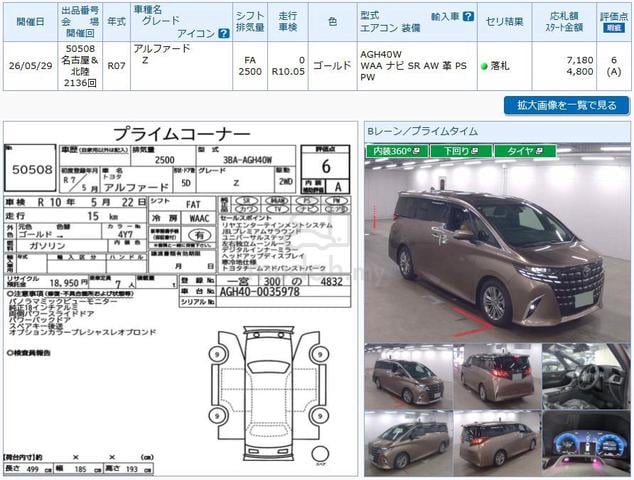Click アルファード model name cell
This screenshot has width=634, height=480.
point(162,48)
